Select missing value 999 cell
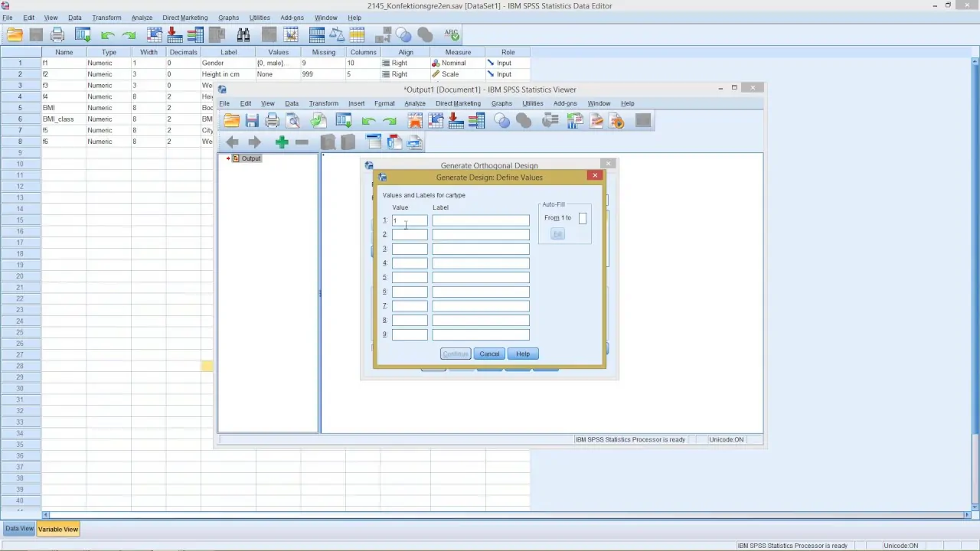980x551 pixels. click(322, 74)
